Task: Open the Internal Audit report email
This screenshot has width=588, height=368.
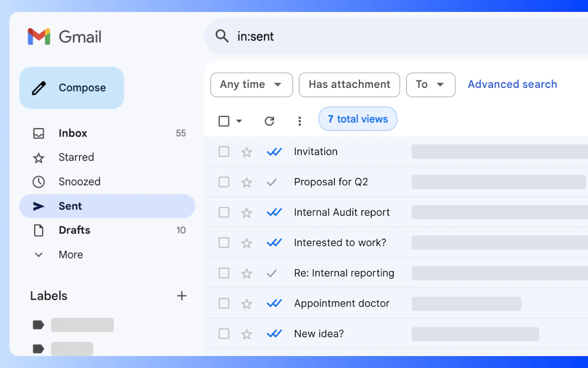Action: click(396, 212)
